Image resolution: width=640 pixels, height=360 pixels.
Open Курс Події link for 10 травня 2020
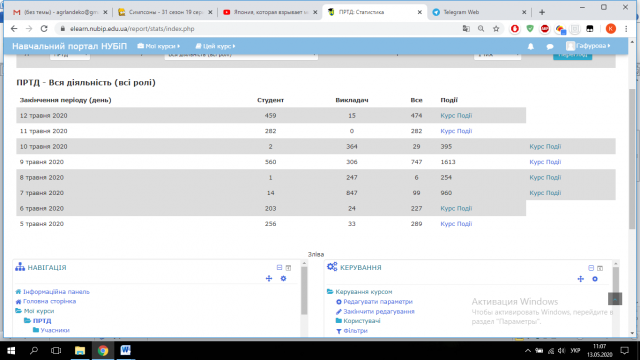tap(545, 147)
